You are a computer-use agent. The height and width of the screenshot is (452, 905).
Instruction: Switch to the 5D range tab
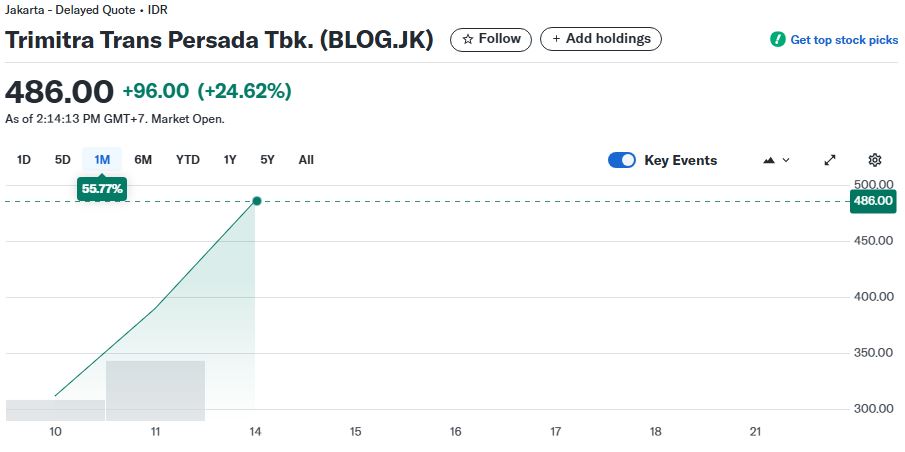62,160
